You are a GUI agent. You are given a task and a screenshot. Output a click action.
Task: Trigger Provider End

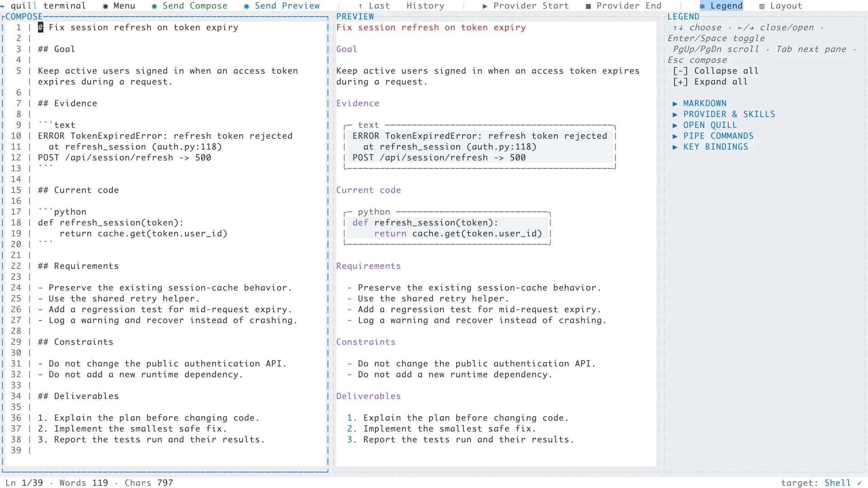pos(623,6)
